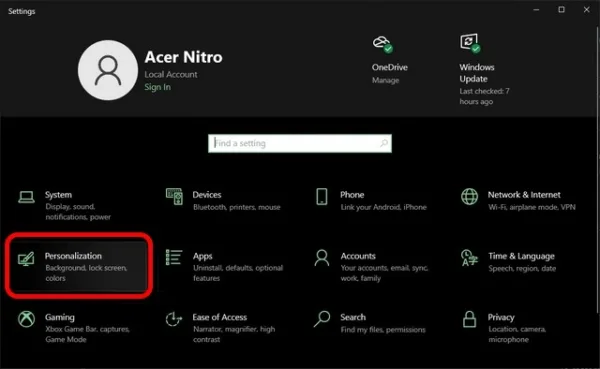Click into the Find a setting field
The image size is (600, 369).
[300, 143]
